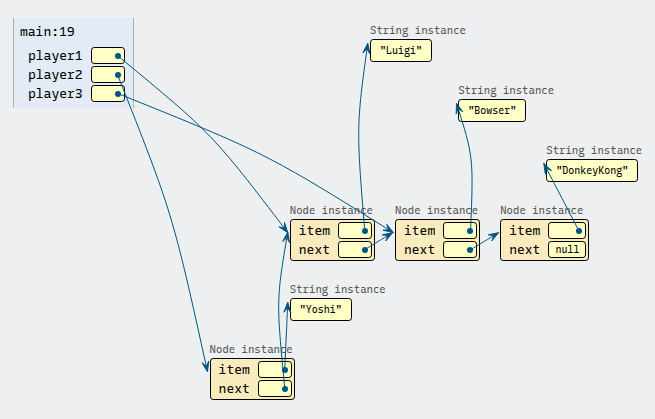Click next reference box of Bowser node
The height and width of the screenshot is (419, 655).
[460, 250]
